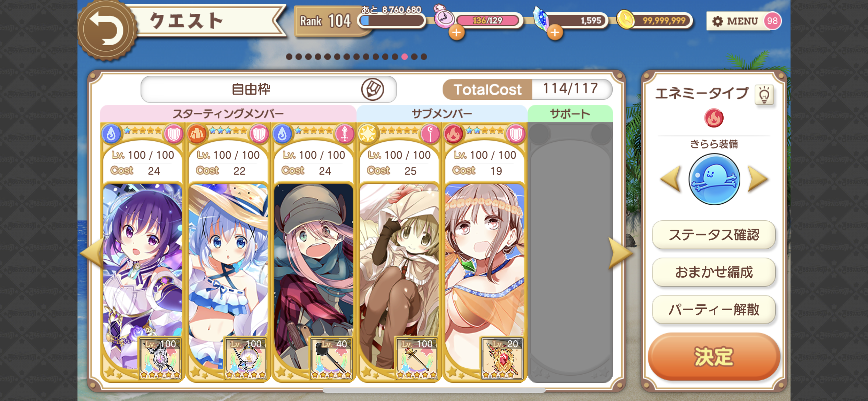Tap the blue Kirara equipment orb
Viewport: 868px width, 401px height.
point(714,179)
